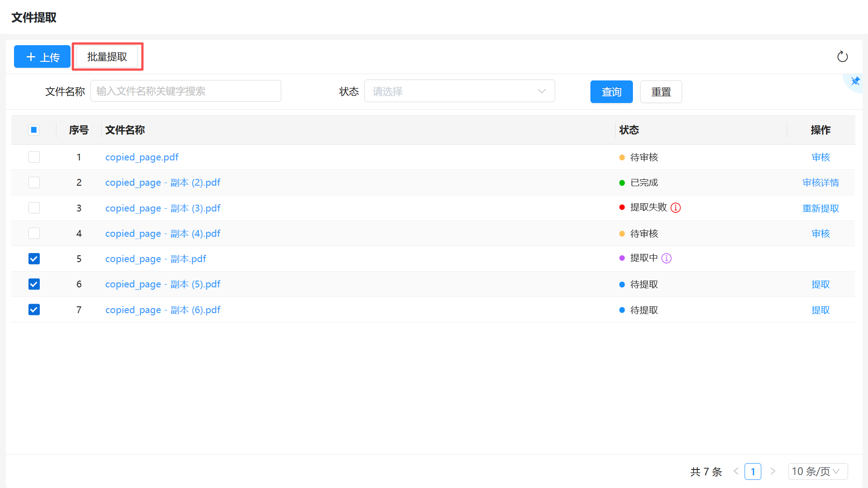Click the blue pin icon

pyautogui.click(x=855, y=81)
